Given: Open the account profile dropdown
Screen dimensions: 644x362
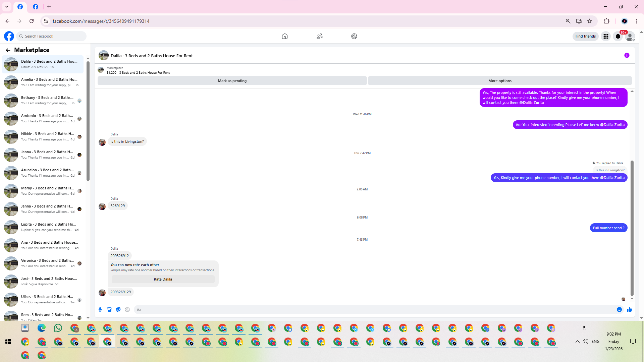Looking at the screenshot, I should 630,36.
